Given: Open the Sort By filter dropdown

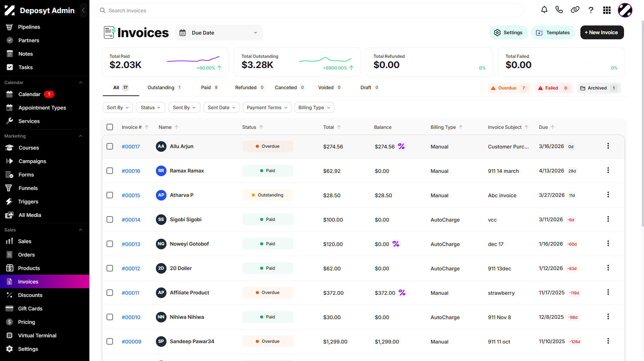Looking at the screenshot, I should tap(118, 107).
